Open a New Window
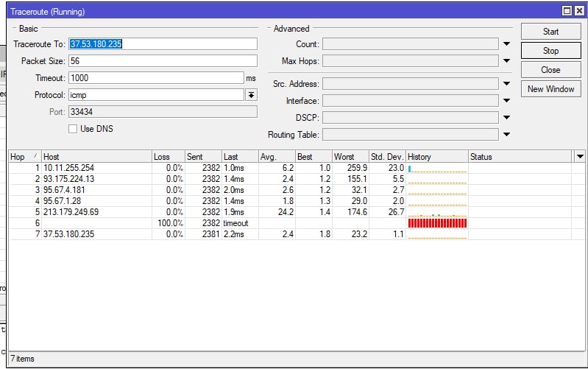The image size is (588, 369). pyautogui.click(x=551, y=89)
